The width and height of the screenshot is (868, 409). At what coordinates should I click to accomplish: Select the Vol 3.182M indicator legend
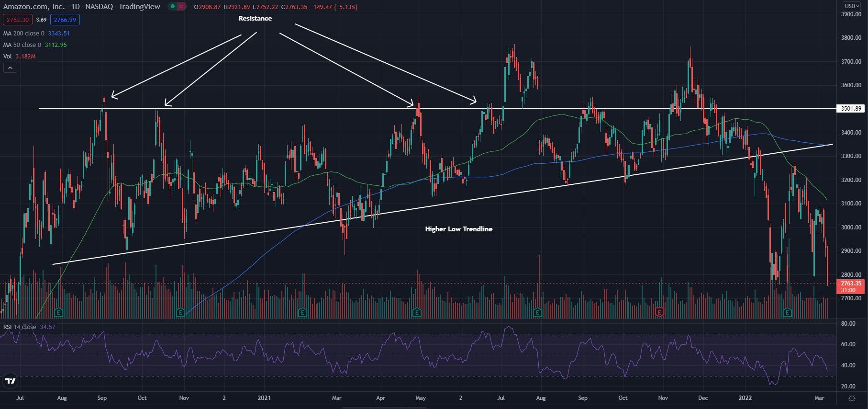(x=20, y=57)
